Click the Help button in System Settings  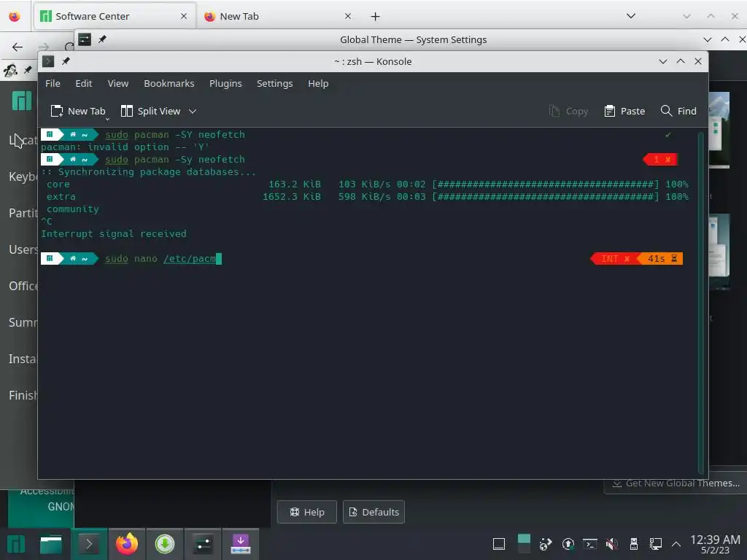tap(307, 512)
